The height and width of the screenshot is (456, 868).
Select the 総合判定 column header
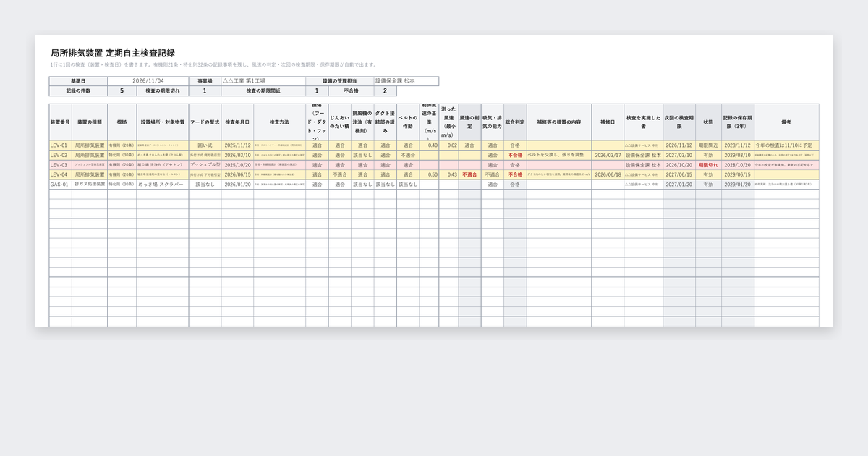515,122
